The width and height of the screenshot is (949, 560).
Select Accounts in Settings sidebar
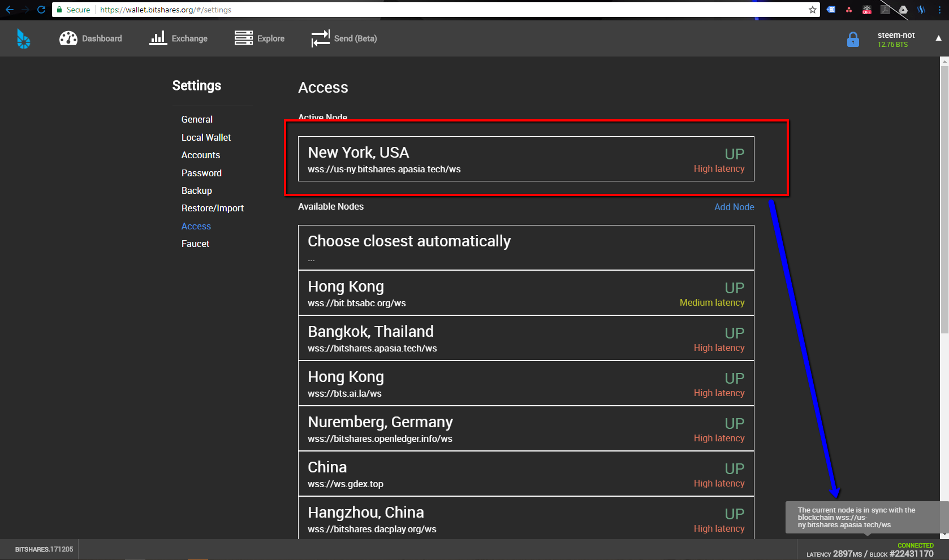tap(201, 155)
